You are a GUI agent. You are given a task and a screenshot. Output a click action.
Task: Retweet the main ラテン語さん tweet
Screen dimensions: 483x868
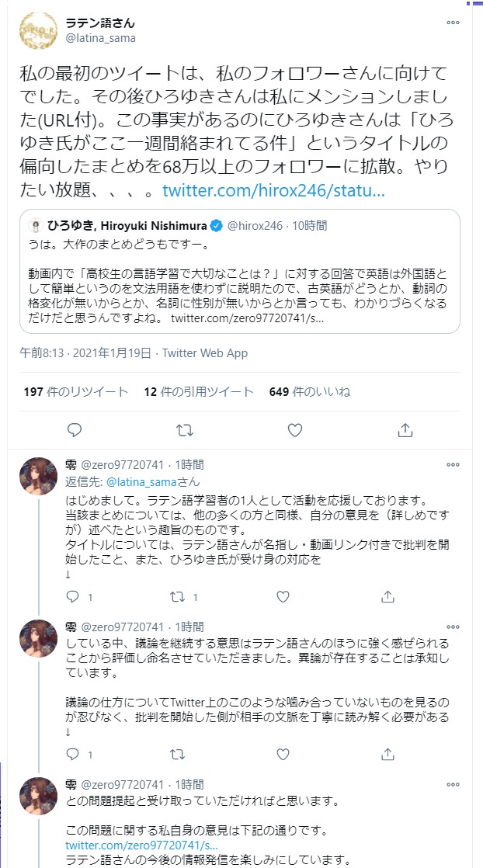pos(185,429)
